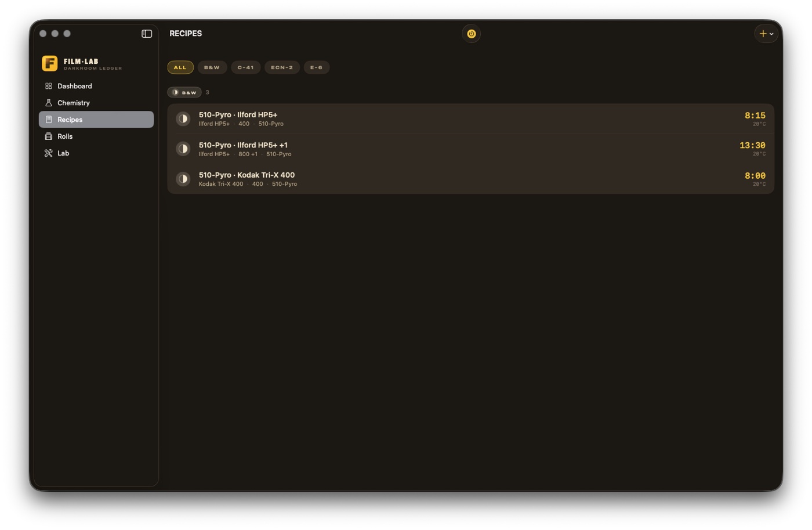The height and width of the screenshot is (530, 812).
Task: Click the 8:00 development time
Action: [x=755, y=175]
